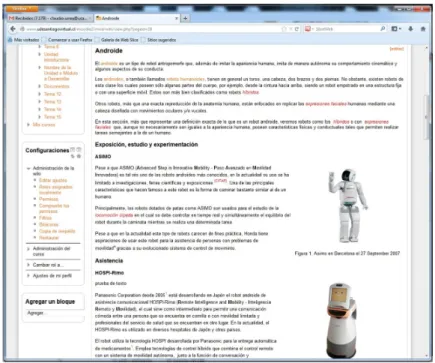Click the Exposición, estudio y experimentación heading
The image size is (435, 363).
tap(146, 145)
